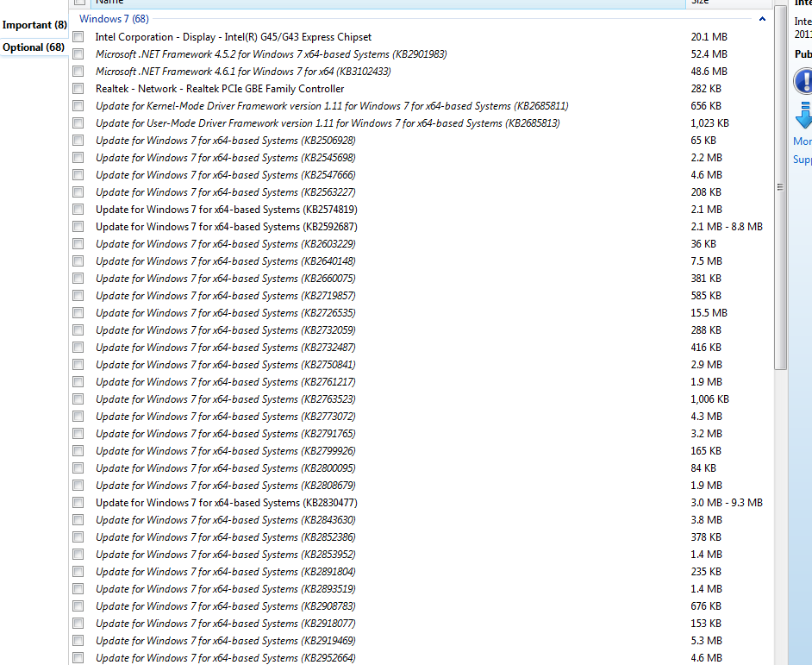Check the box for update KB2830477
The width and height of the screenshot is (812, 665).
(x=79, y=503)
